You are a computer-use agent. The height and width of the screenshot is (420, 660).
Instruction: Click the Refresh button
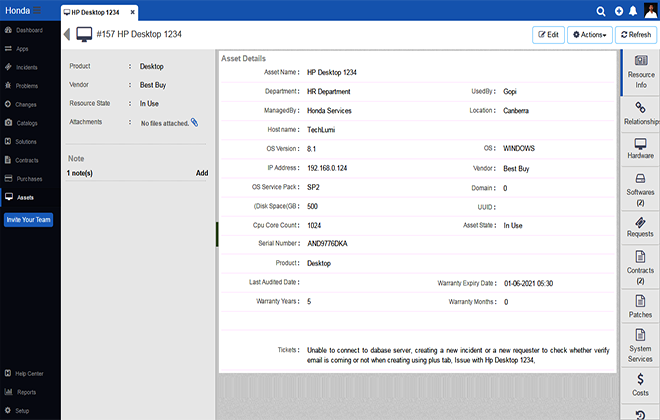point(636,35)
